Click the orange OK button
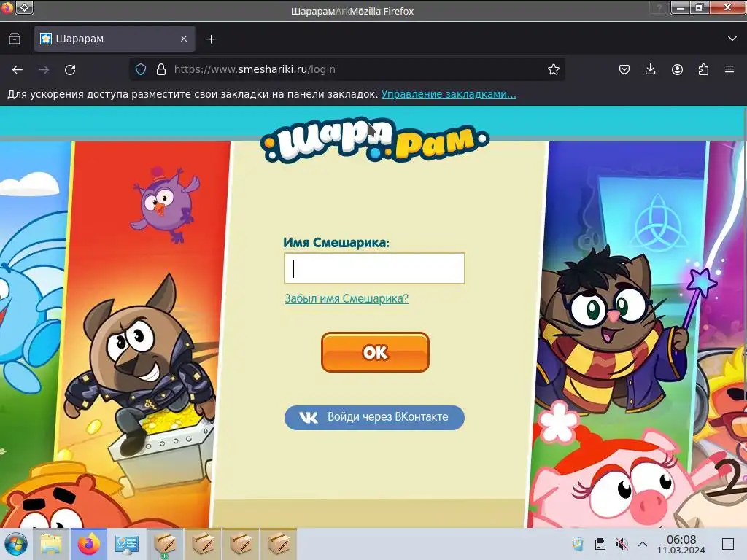Viewport: 747px width, 560px height. point(376,352)
